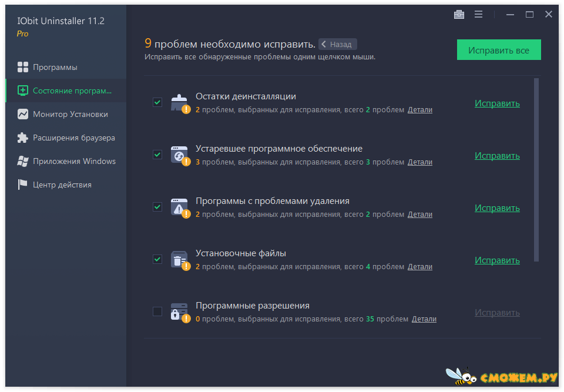
Task: Open Детали for Установочные файлы
Action: tap(419, 267)
